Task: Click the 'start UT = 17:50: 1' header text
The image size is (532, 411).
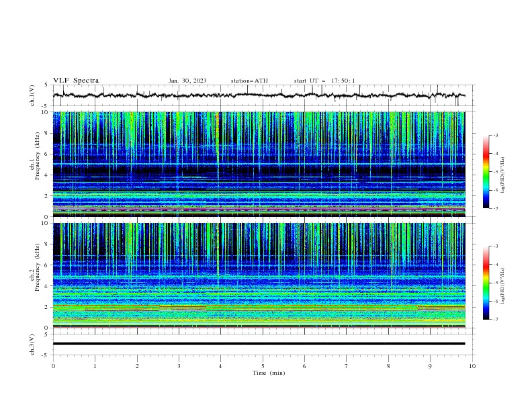Action: (324, 81)
